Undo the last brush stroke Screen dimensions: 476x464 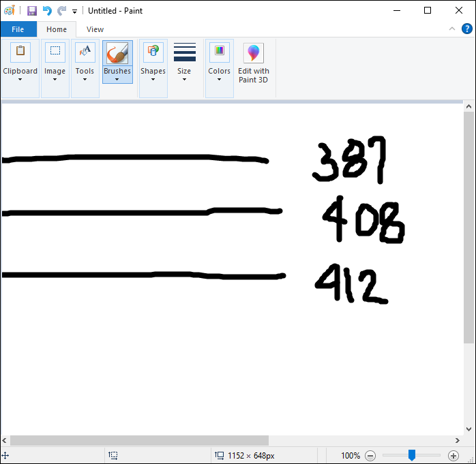coord(47,11)
